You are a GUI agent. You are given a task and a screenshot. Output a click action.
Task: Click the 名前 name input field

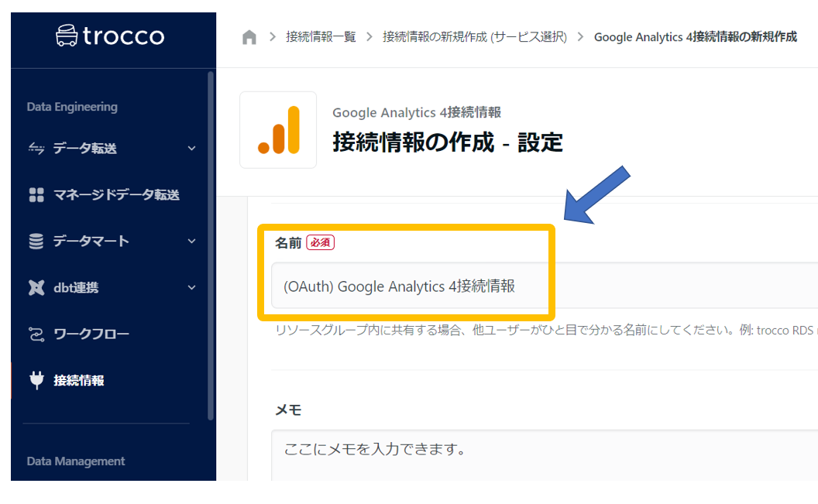tap(411, 285)
